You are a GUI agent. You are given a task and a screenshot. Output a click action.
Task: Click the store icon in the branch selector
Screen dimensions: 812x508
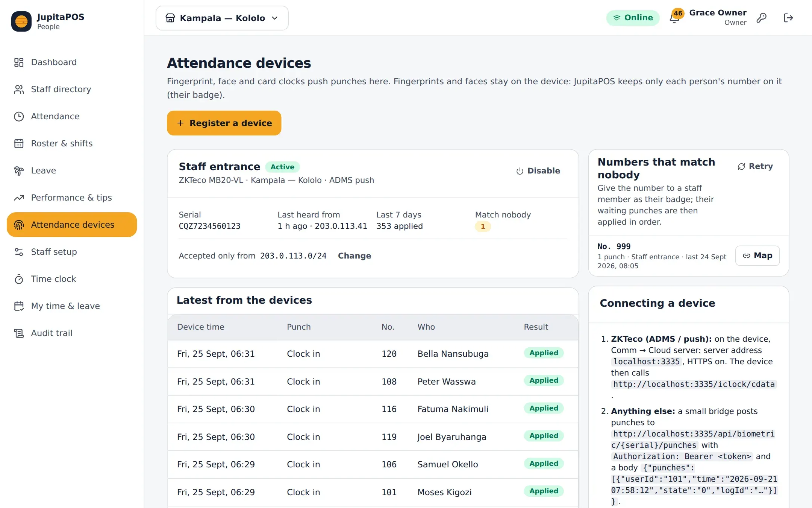[170, 18]
